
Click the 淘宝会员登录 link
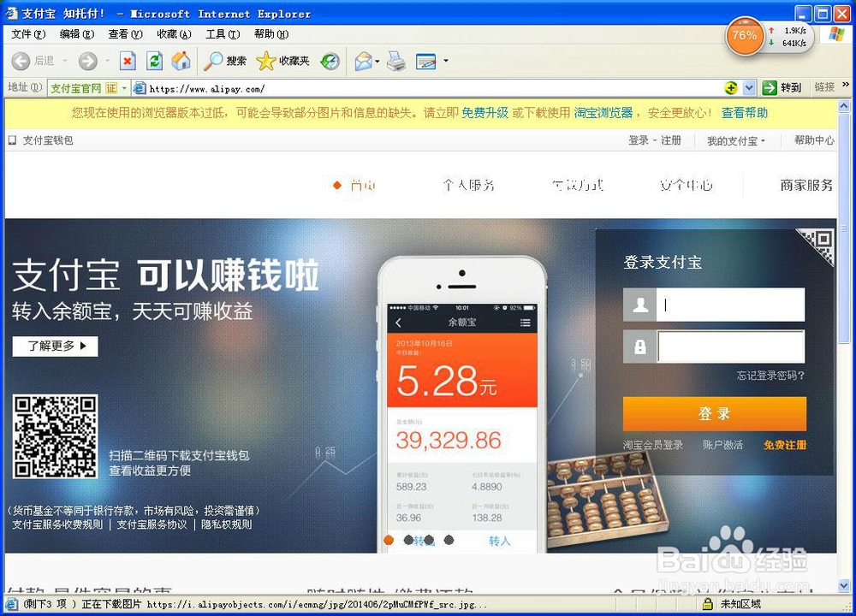tap(653, 445)
